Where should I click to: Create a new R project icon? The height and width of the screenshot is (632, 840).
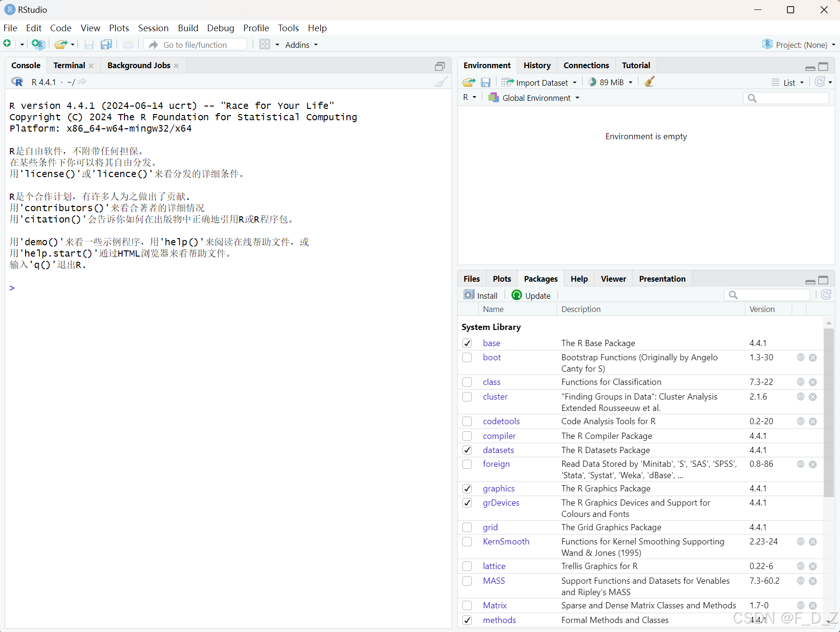(x=38, y=45)
